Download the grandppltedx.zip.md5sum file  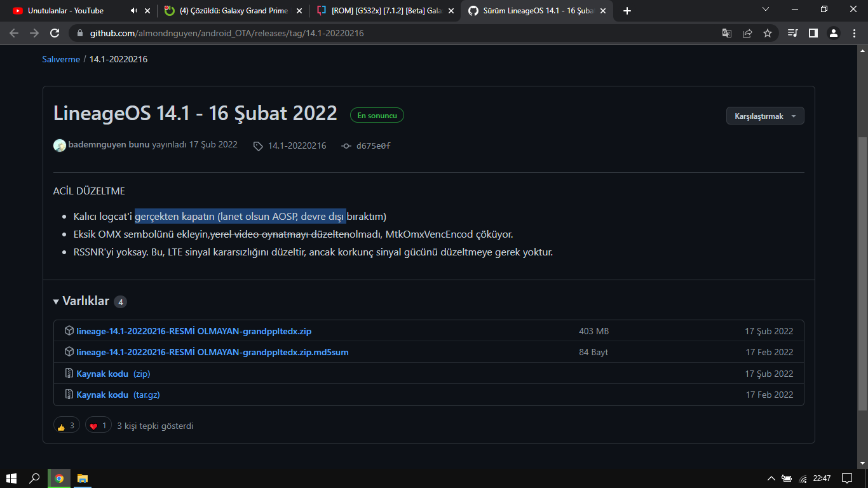(212, 352)
